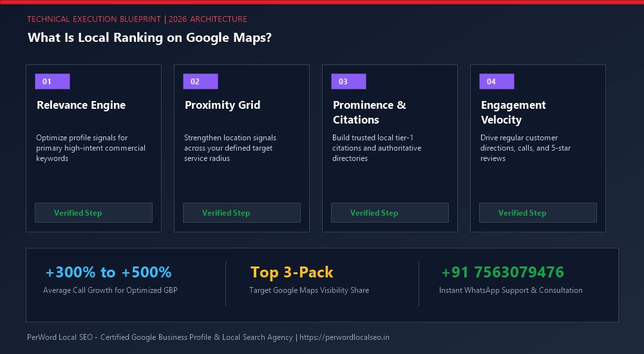Click the 03 step number badge
This screenshot has width=644, height=354.
click(348, 81)
